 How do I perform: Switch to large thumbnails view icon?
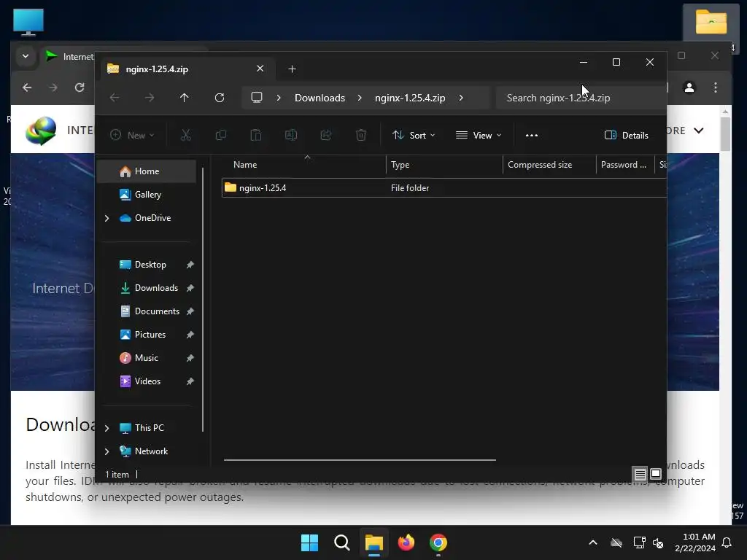click(656, 474)
